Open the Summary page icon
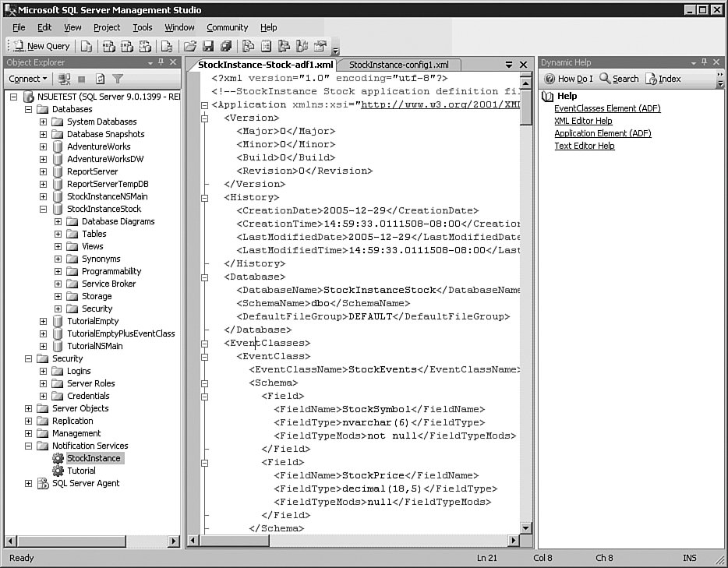Viewport: 728px width, 568px height. pos(266,46)
